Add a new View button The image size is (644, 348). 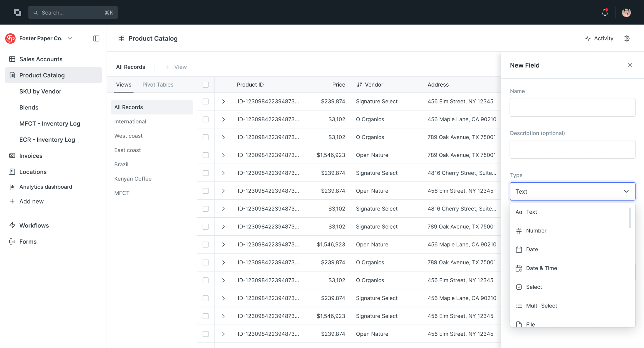click(176, 67)
